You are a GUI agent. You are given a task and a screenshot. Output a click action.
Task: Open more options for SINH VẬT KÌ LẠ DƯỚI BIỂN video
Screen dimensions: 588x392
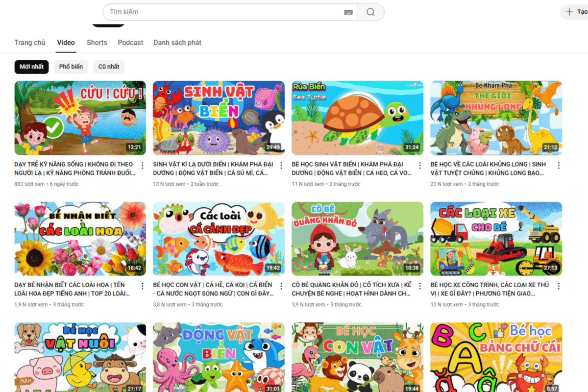point(281,166)
